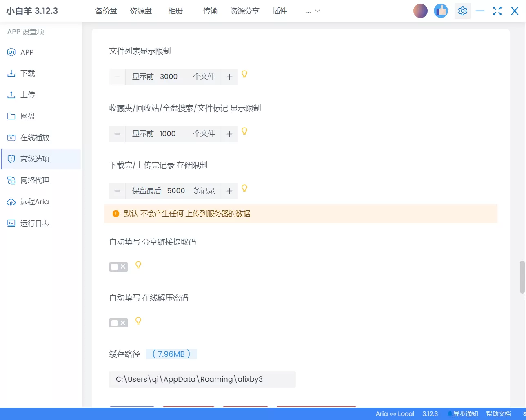Click the lightbulb hint beside 显示前 3000

coord(244,75)
